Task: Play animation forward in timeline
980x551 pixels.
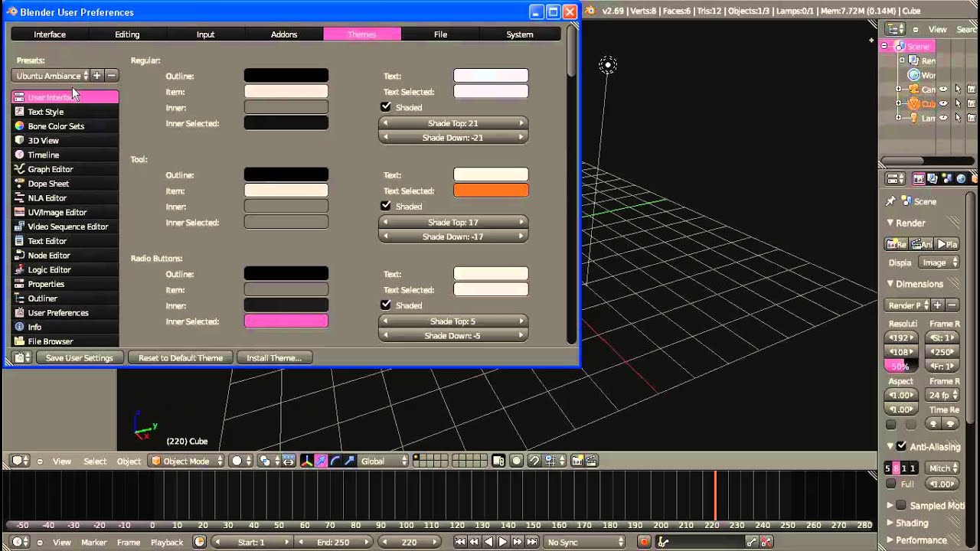Action: [503, 542]
